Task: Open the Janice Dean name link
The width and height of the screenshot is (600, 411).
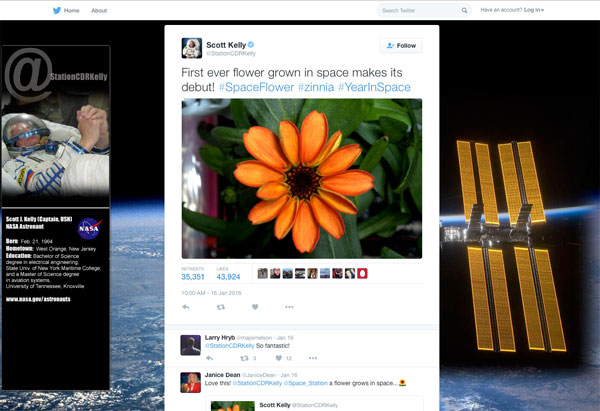Action: pyautogui.click(x=222, y=375)
